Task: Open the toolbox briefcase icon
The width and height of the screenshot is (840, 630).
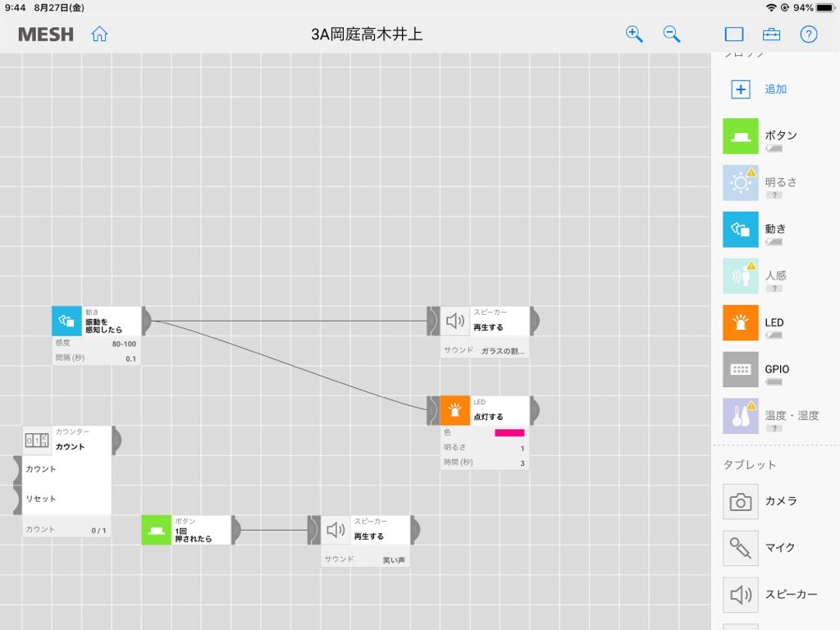Action: (x=771, y=34)
